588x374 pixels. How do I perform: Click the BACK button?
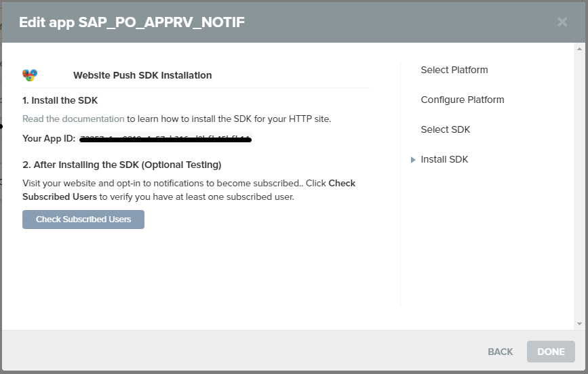pyautogui.click(x=500, y=352)
